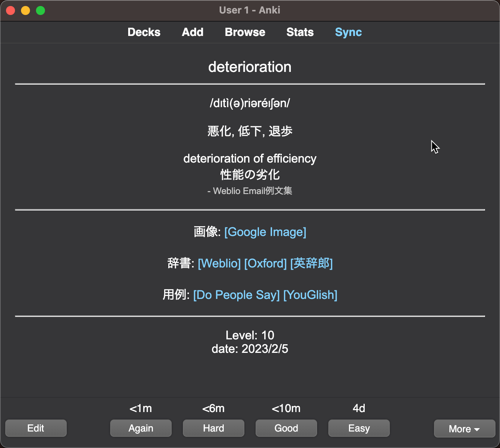Click Add in the top toolbar

193,32
